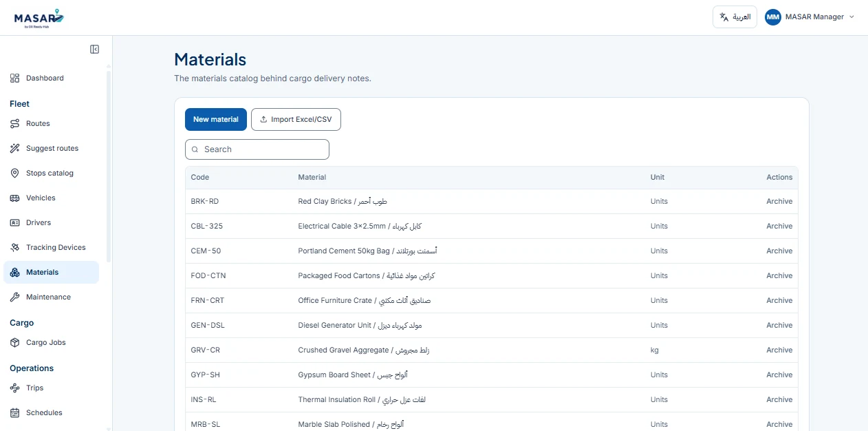Open Suggest routes menu item

(51, 149)
